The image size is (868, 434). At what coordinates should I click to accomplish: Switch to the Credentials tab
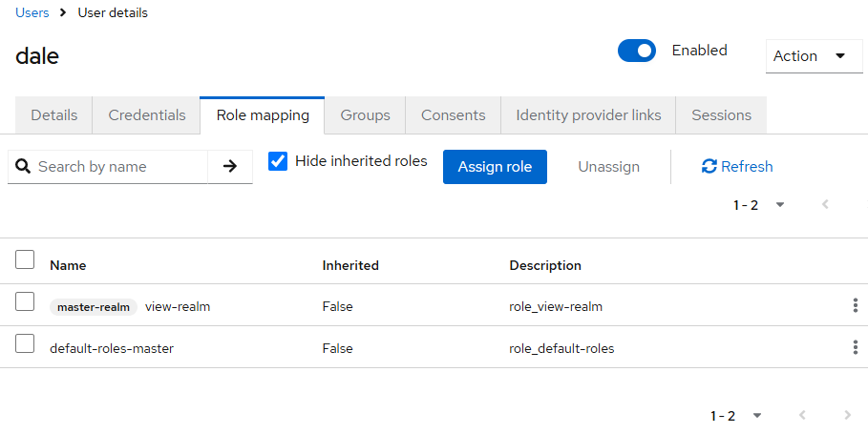[147, 115]
